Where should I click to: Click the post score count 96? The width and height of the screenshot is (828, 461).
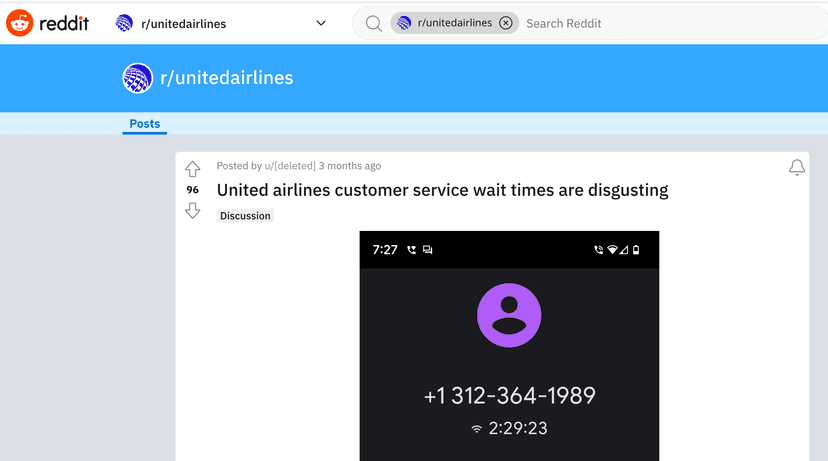pos(192,190)
